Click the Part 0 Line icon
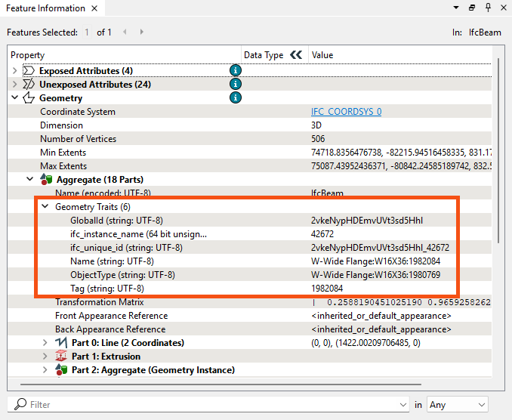This screenshot has width=512, height=420. point(61,343)
